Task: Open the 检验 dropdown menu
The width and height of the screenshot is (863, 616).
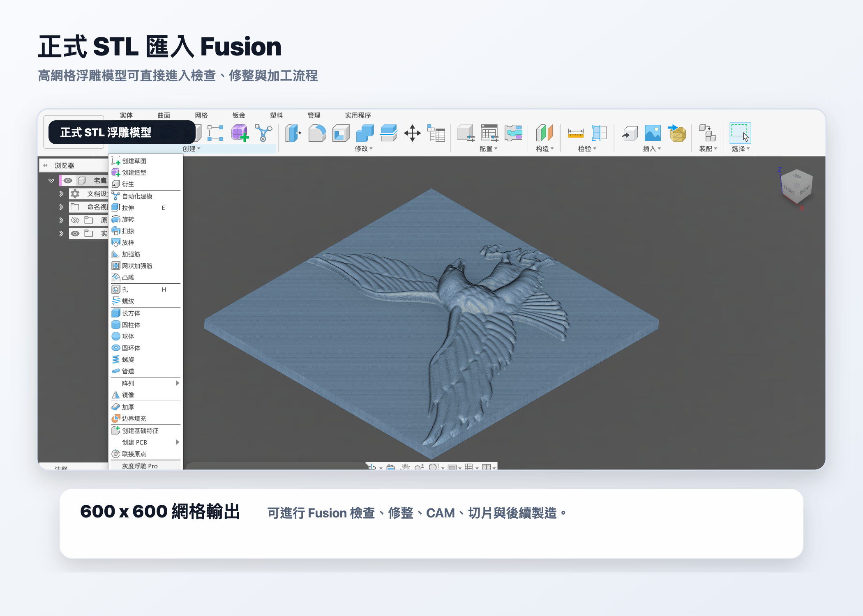Action: [587, 149]
